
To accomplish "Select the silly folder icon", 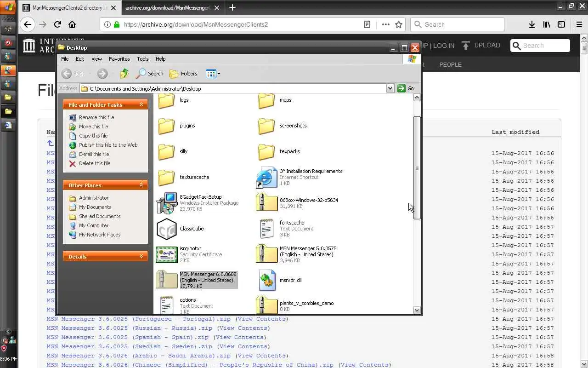I will [x=166, y=151].
